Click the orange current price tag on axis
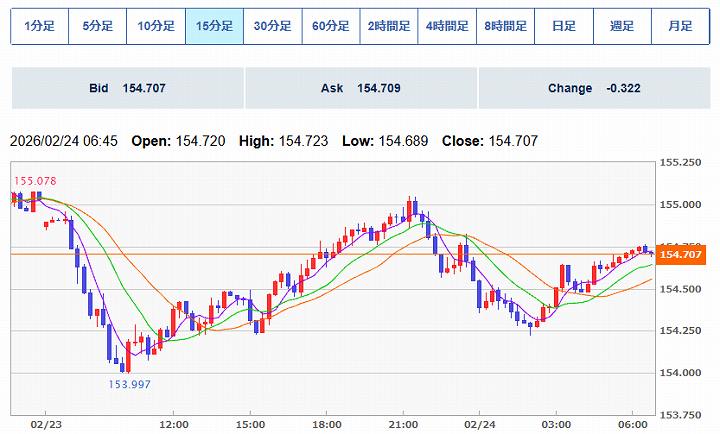Viewport: 720px width, 434px height. (683, 255)
